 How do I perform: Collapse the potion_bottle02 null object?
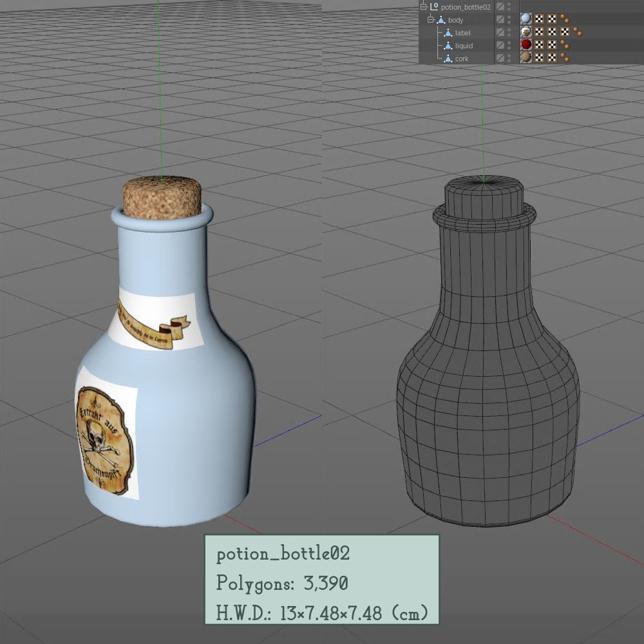[x=424, y=6]
